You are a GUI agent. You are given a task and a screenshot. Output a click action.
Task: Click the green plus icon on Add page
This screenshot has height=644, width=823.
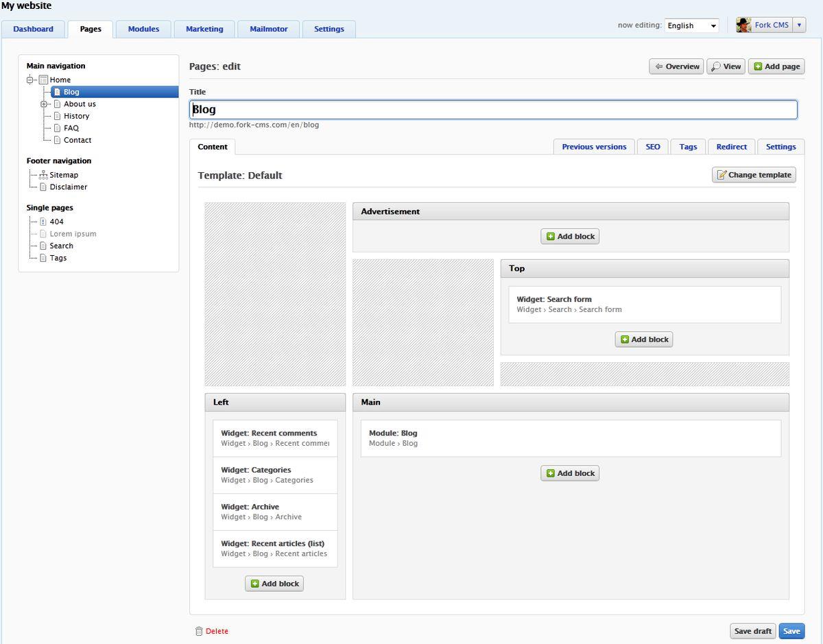point(758,67)
